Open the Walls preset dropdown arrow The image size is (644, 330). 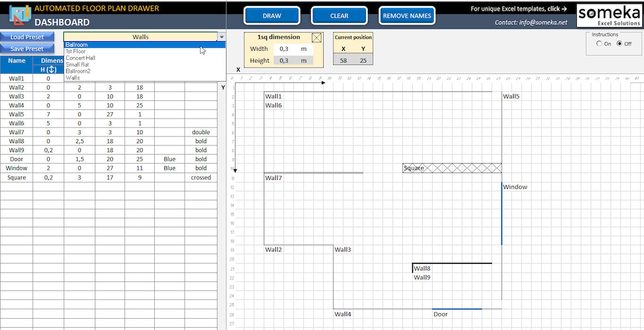coord(220,36)
